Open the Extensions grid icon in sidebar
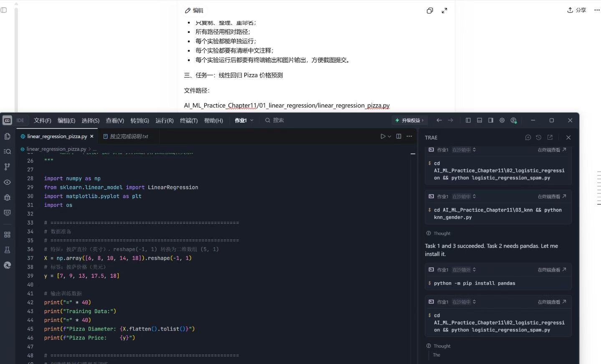This screenshot has height=364, width=601. tap(7, 235)
